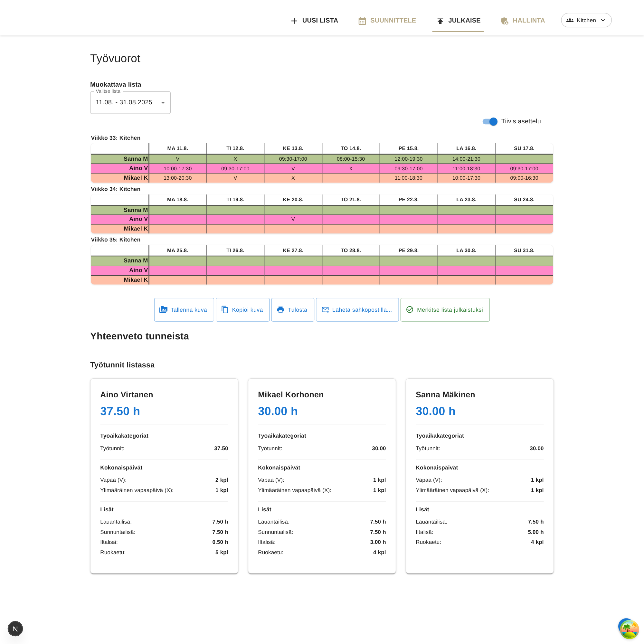Click the image icon on Tallenna kuva
The width and height of the screenshot is (644, 644).
[163, 310]
